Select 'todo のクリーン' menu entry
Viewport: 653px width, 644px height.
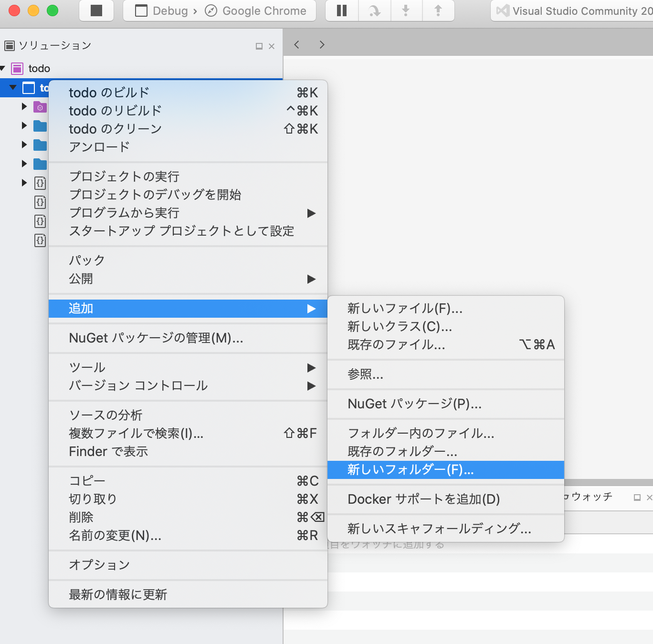pyautogui.click(x=188, y=129)
